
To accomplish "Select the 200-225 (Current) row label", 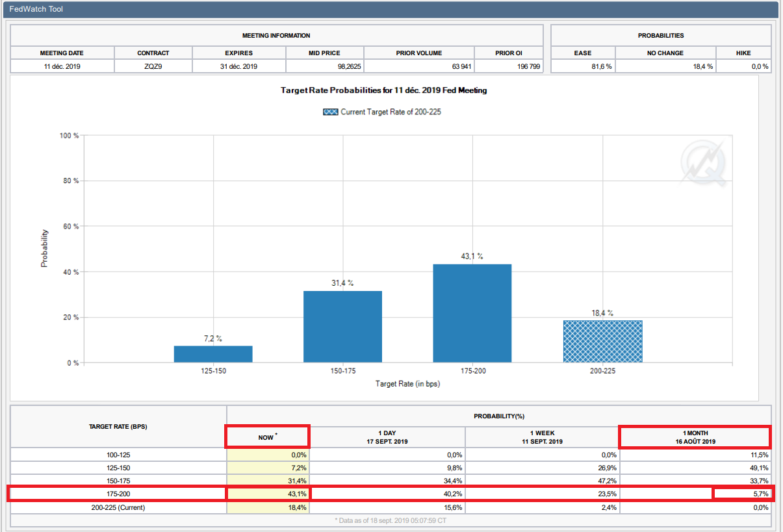I will [x=118, y=507].
